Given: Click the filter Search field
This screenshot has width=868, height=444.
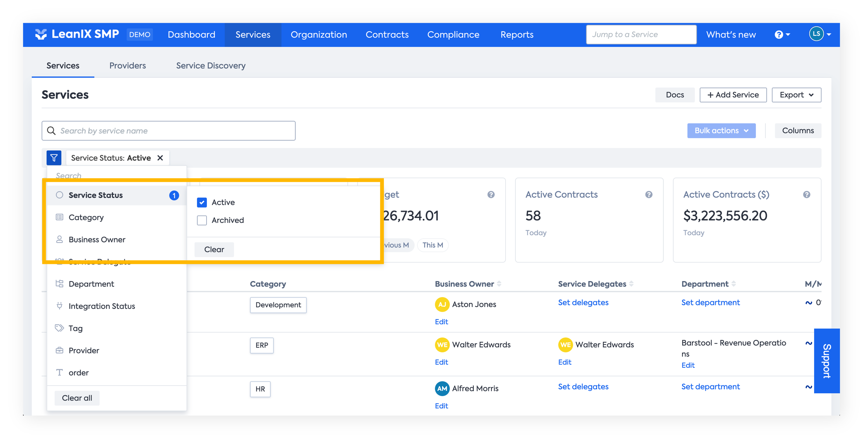Looking at the screenshot, I should tap(117, 175).
